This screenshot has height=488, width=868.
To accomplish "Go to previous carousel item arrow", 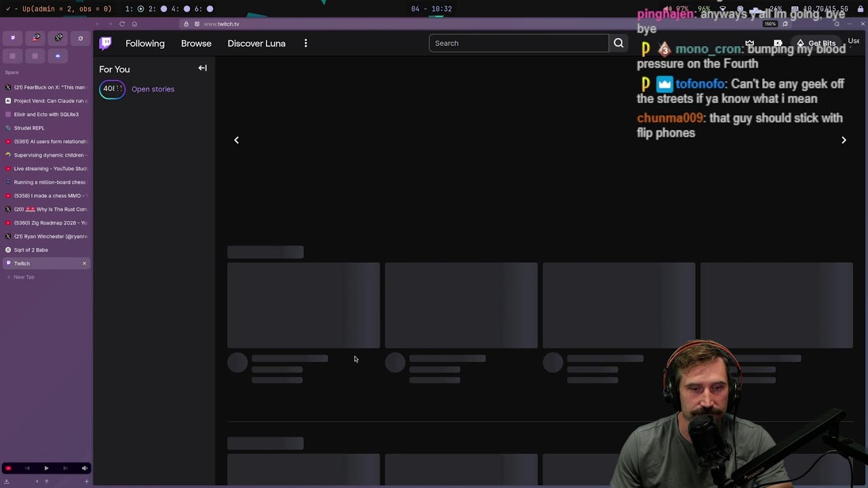I will (x=237, y=140).
